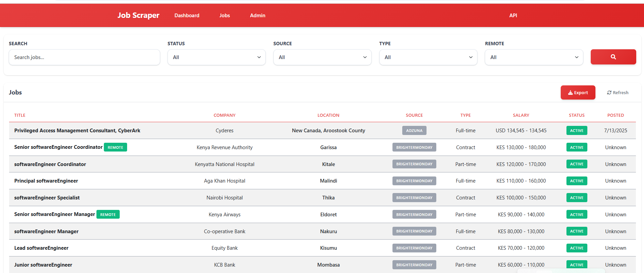Open Senior softwareEngineer Manager job title
This screenshot has width=644, height=273.
pyautogui.click(x=55, y=214)
